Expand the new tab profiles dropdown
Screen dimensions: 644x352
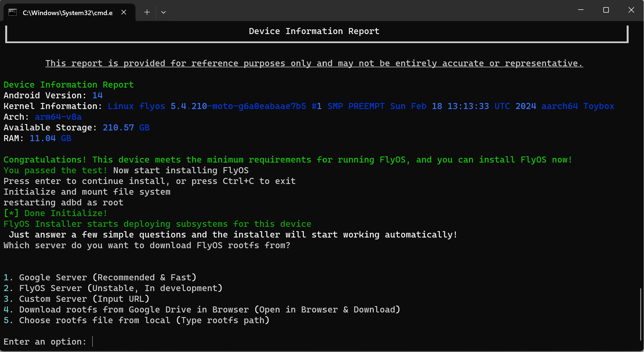(163, 12)
